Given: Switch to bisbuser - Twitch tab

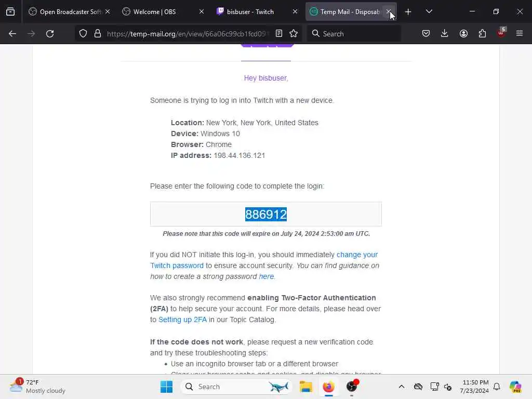Looking at the screenshot, I should pyautogui.click(x=257, y=11).
